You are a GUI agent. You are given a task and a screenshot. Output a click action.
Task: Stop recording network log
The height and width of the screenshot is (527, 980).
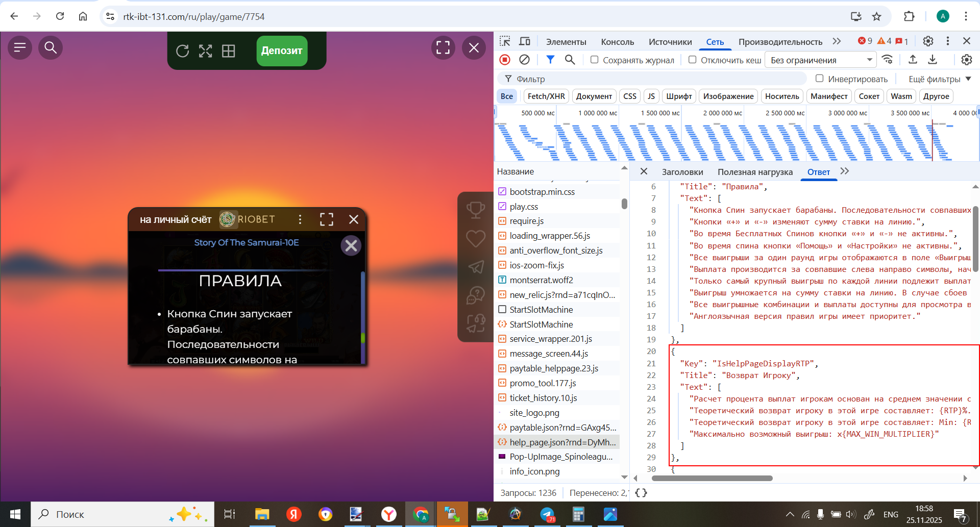[505, 60]
